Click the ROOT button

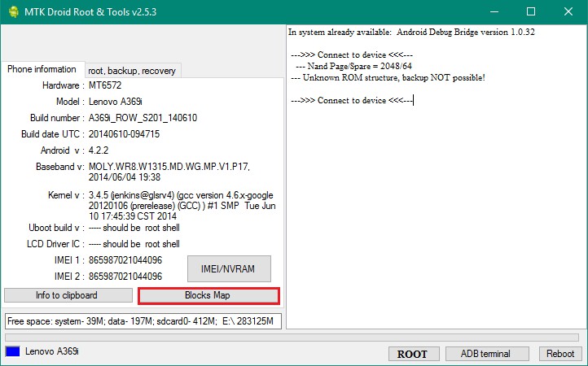coord(412,354)
